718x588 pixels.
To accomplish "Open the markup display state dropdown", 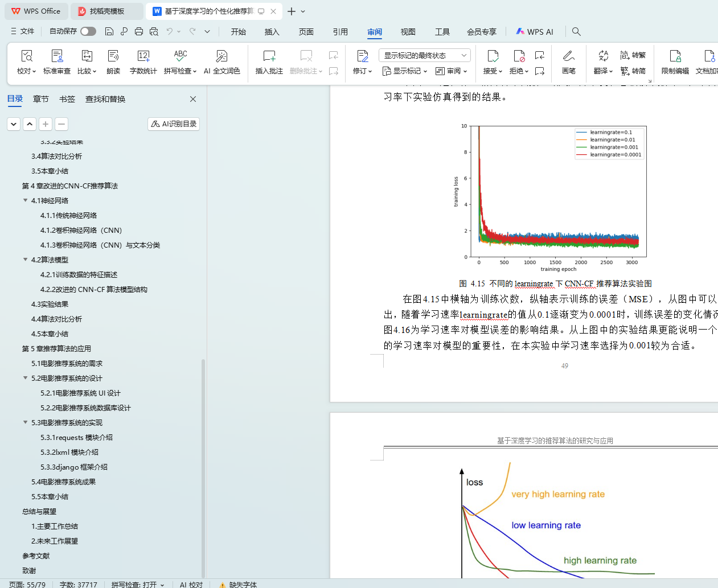I will click(x=424, y=55).
